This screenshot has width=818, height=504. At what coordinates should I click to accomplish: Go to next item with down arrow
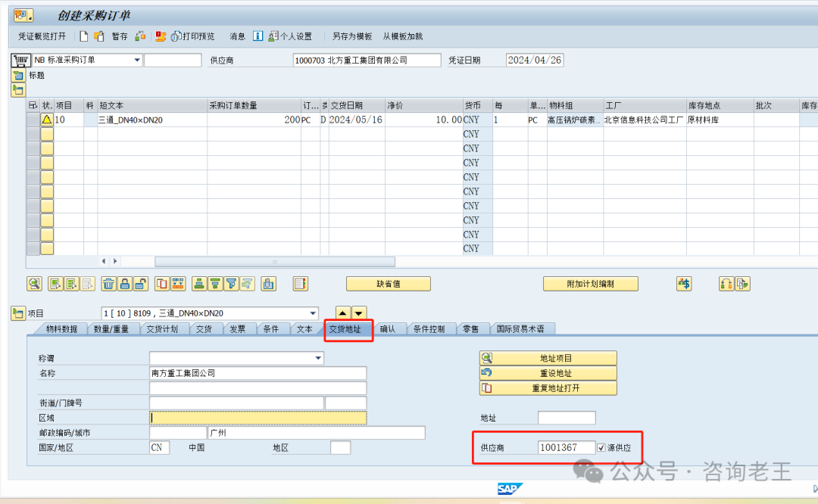[x=359, y=313]
